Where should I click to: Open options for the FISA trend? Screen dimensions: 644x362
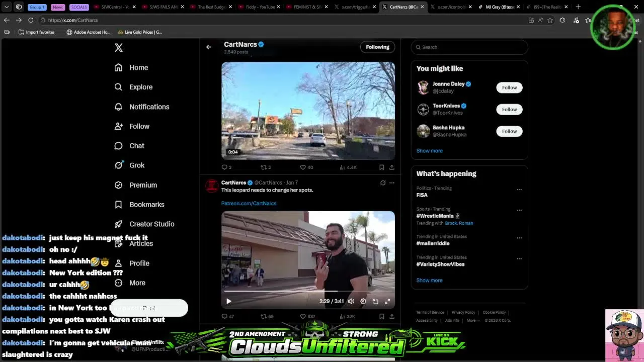519,190
